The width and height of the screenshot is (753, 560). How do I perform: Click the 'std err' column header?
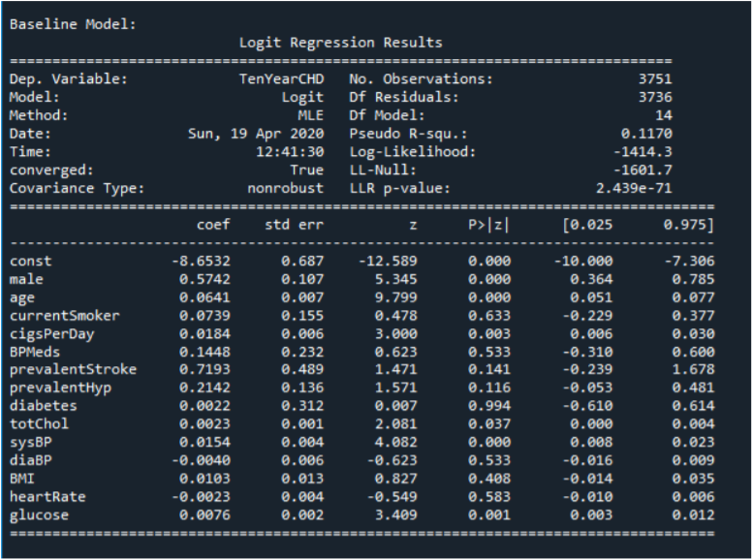[x=295, y=225]
